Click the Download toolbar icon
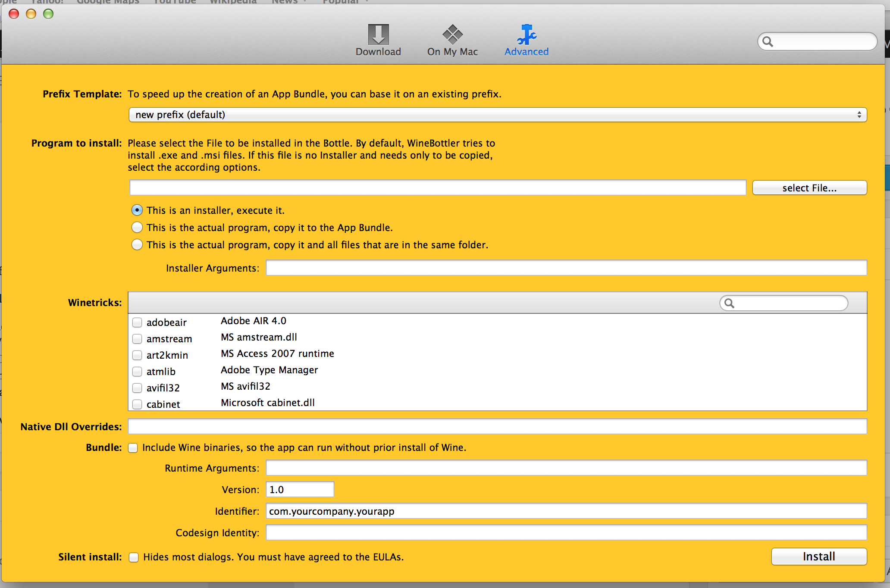 [378, 35]
